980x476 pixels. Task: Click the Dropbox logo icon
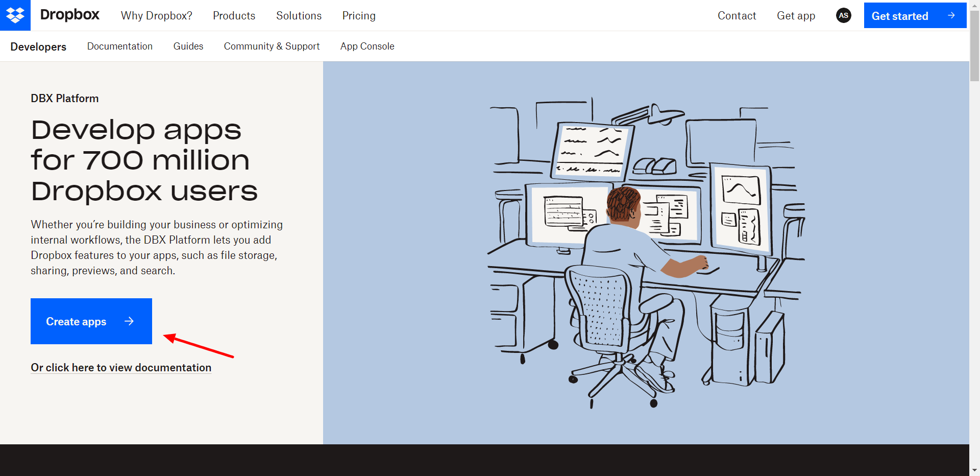click(15, 15)
